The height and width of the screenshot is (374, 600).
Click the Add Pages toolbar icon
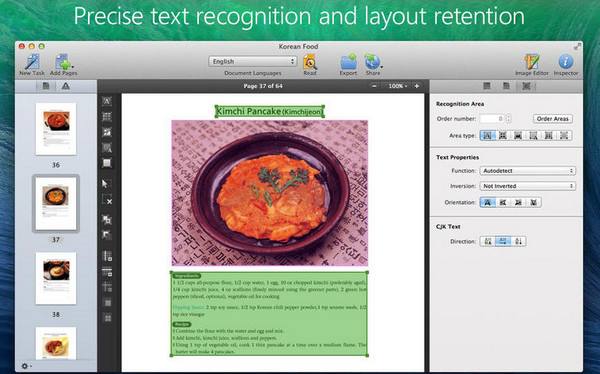64,62
